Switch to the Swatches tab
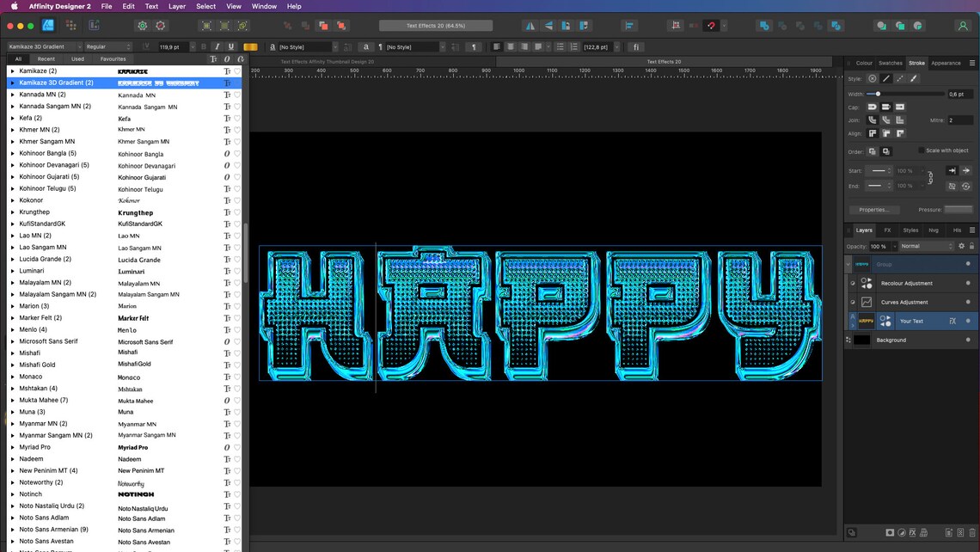Screen dimensions: 980x552 click(891, 62)
